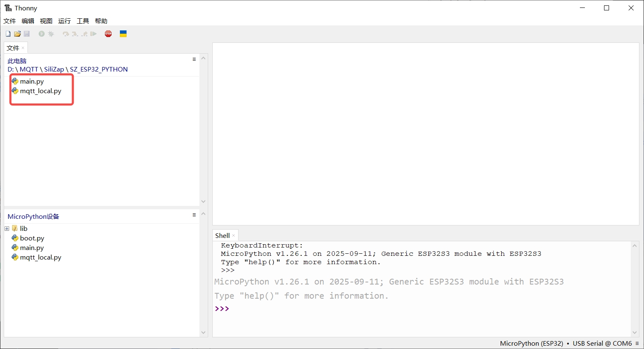644x349 pixels.
Task: Expand the lib folder on the device
Action: pyautogui.click(x=6, y=228)
